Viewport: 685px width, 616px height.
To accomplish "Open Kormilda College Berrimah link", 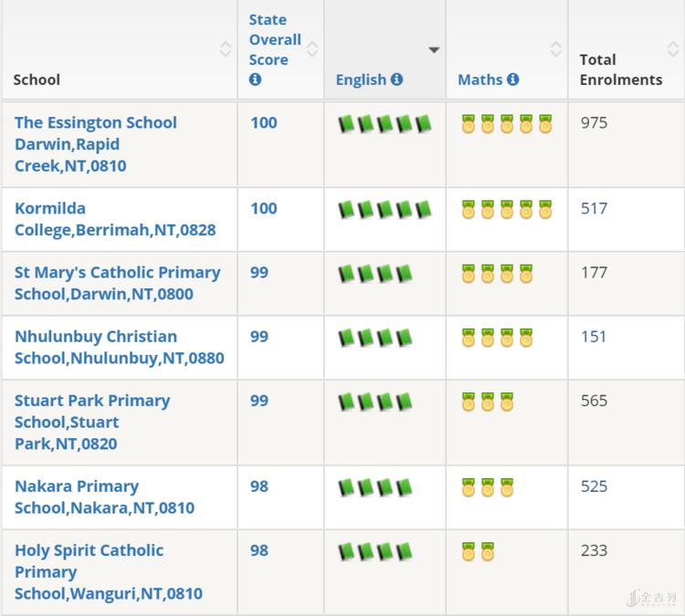I will (115, 219).
